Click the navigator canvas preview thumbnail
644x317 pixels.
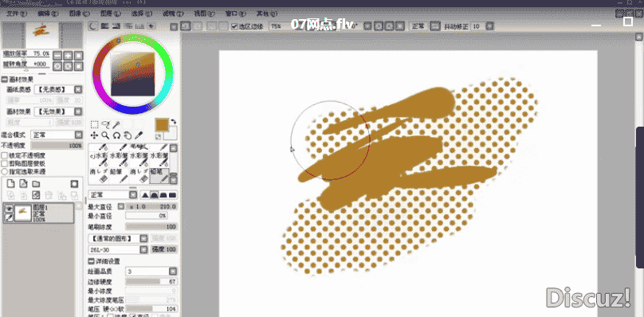click(42, 35)
